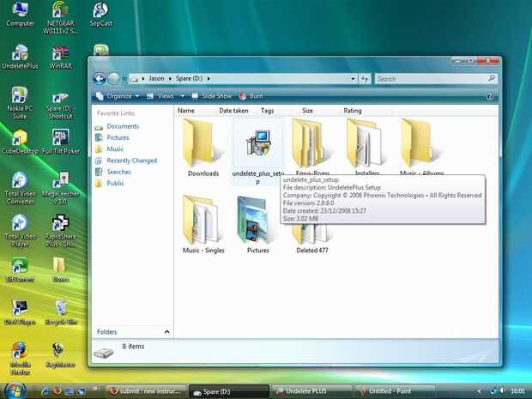Open the Organize menu dropdown

pyautogui.click(x=118, y=96)
